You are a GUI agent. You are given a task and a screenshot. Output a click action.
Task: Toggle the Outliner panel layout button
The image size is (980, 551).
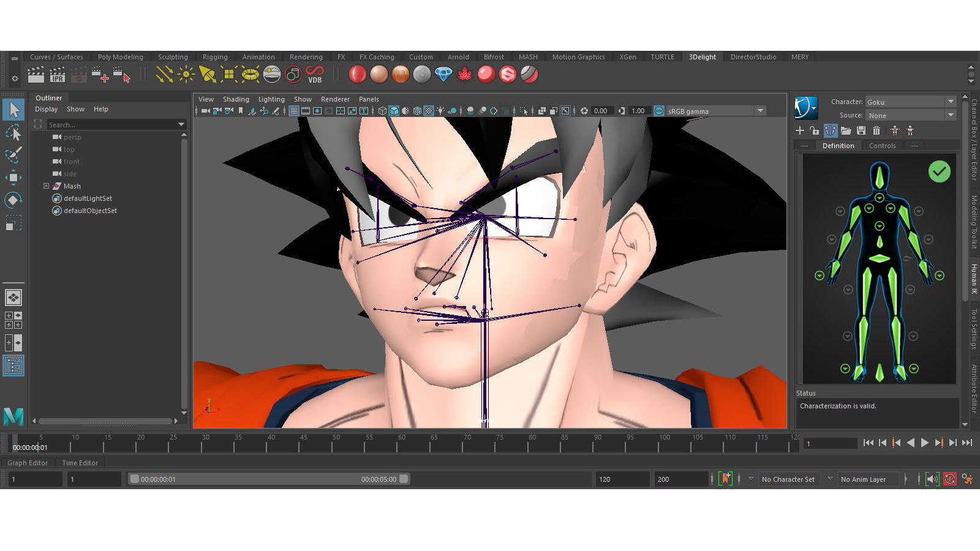click(x=13, y=365)
